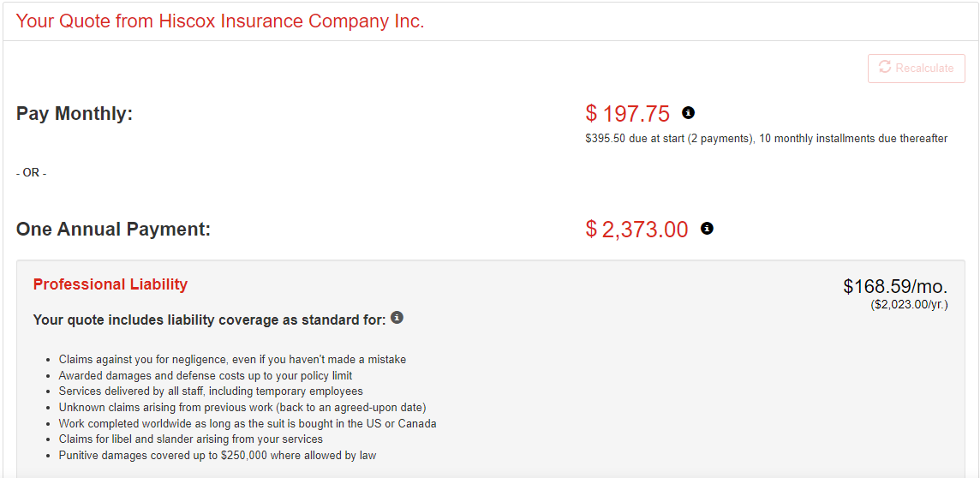Open info icon next to liability coverage heading
This screenshot has height=478, width=980.
tap(397, 318)
